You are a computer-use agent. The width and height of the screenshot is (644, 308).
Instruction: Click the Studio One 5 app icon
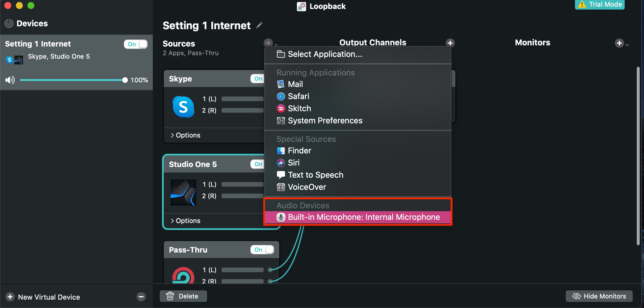(183, 192)
